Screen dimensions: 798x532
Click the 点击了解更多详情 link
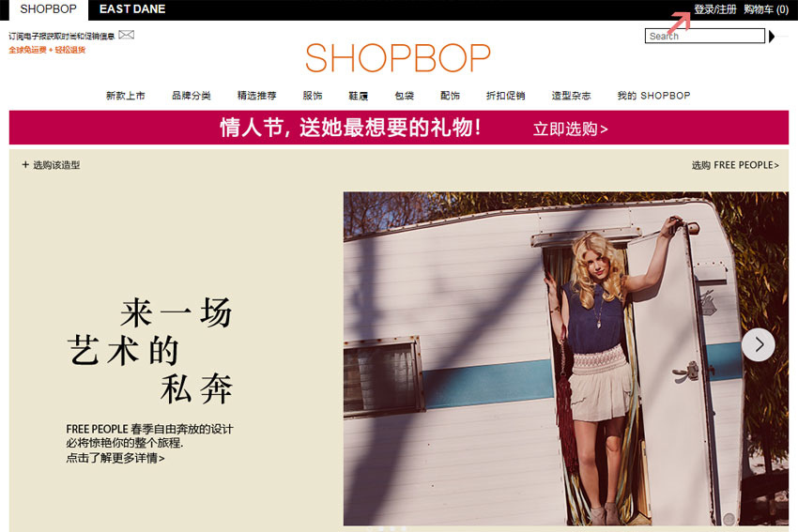pos(115,458)
